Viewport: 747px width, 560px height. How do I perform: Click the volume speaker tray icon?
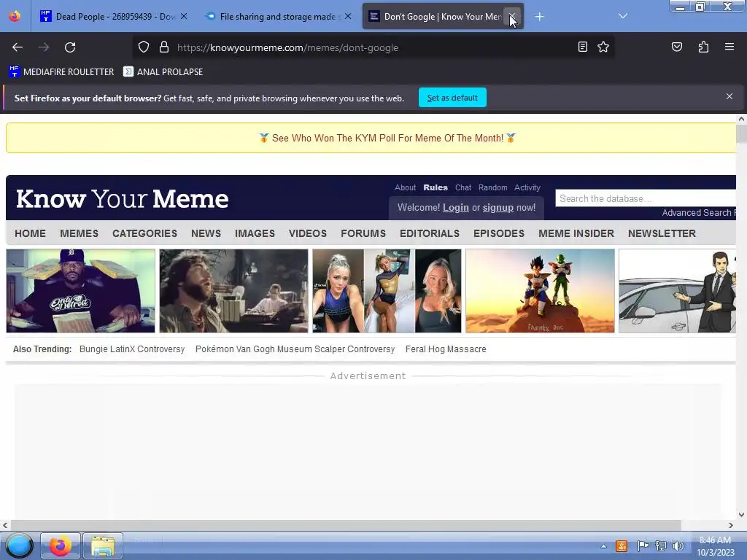point(678,546)
